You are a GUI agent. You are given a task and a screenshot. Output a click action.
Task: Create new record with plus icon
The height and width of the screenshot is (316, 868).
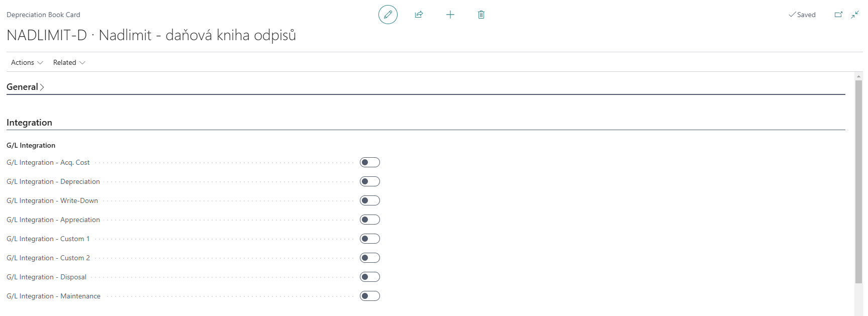point(450,15)
